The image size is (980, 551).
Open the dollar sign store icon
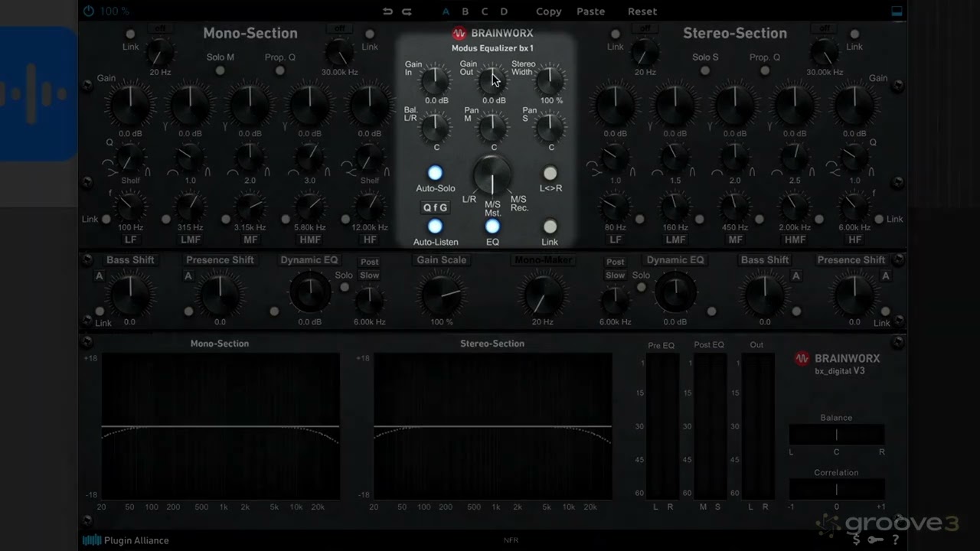click(x=857, y=540)
